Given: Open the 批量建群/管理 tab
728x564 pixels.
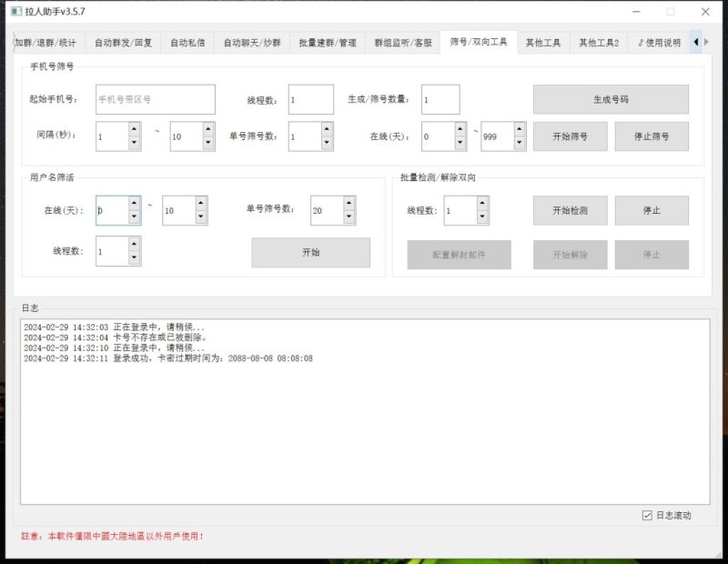Looking at the screenshot, I should (x=325, y=42).
